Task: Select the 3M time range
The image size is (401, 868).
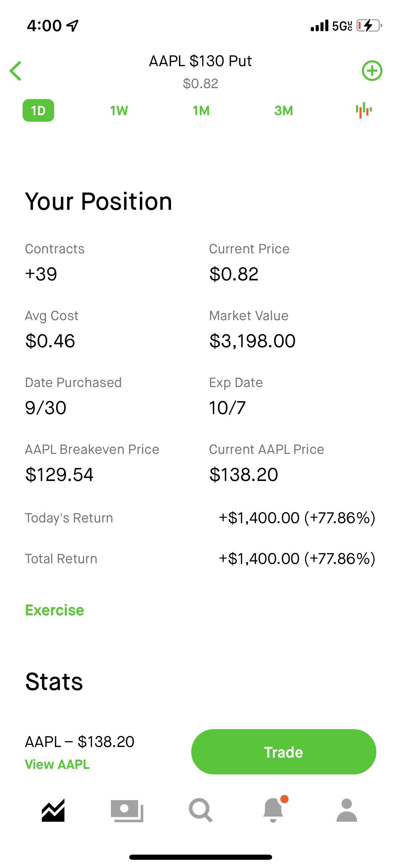Action: point(283,111)
